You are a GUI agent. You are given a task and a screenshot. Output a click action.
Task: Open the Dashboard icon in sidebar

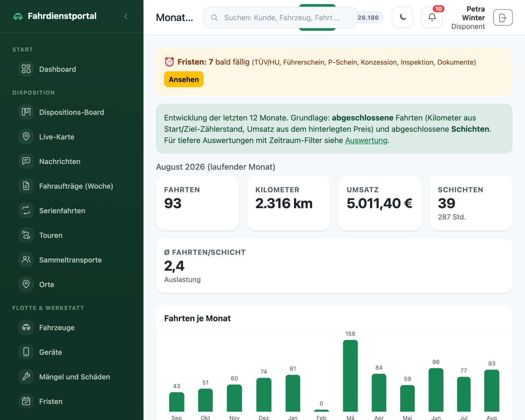(x=26, y=69)
